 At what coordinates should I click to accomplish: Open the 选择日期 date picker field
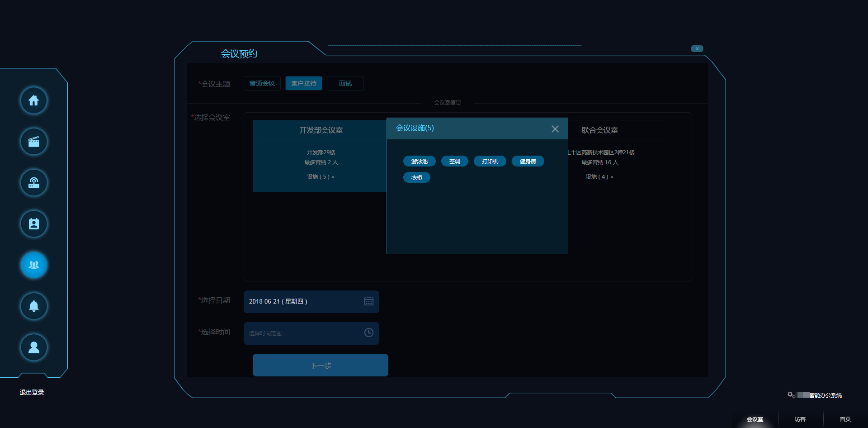click(x=311, y=302)
